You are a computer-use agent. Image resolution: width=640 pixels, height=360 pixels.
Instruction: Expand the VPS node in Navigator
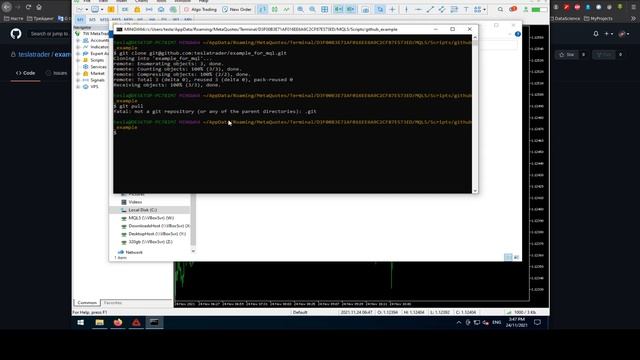click(x=78, y=87)
